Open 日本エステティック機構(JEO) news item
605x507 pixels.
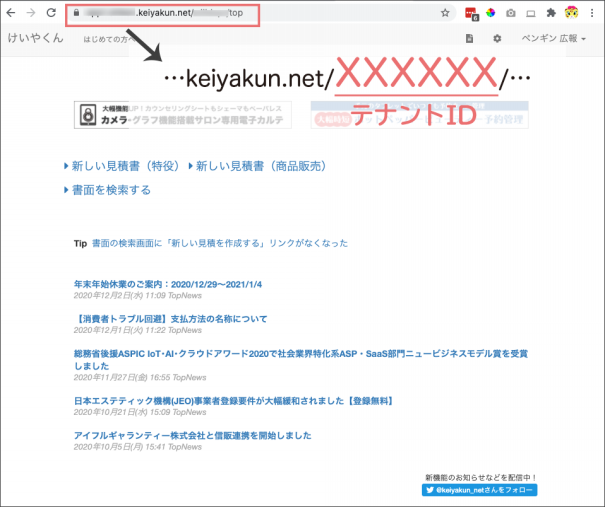[x=235, y=401]
